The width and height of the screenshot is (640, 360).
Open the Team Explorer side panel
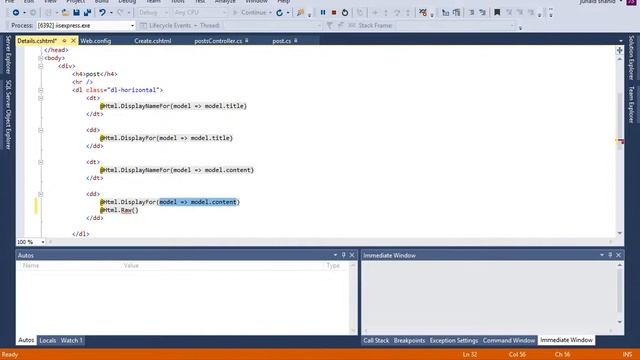coord(631,104)
